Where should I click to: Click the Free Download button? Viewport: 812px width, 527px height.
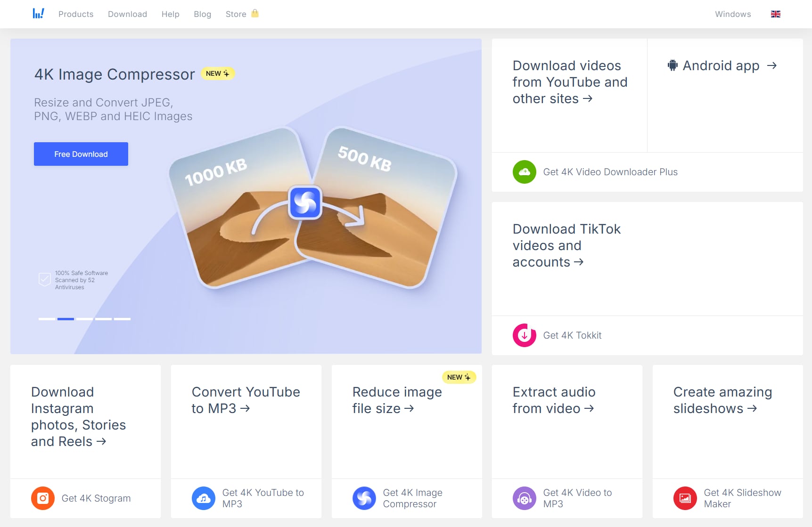(x=81, y=154)
